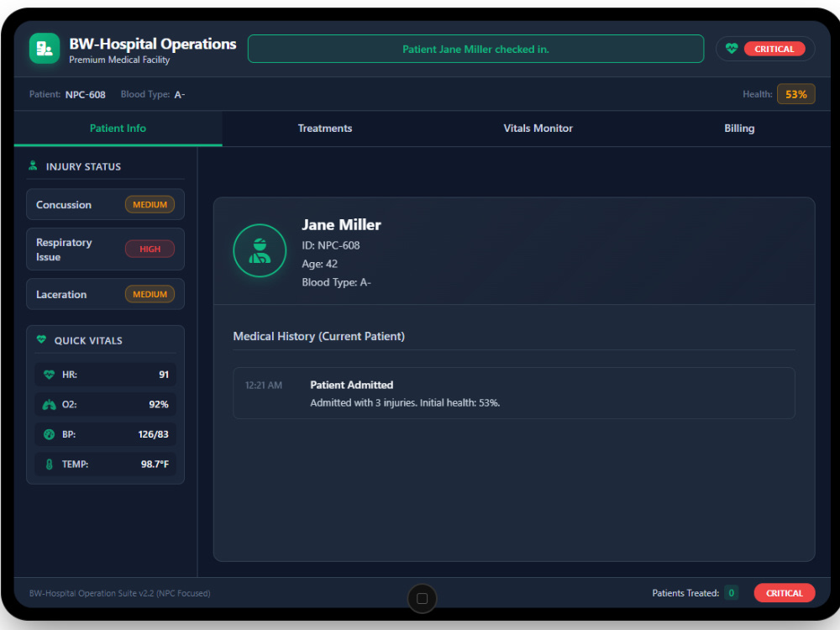Image resolution: width=840 pixels, height=630 pixels.
Task: Click the Injury Status person icon
Action: [x=34, y=165]
